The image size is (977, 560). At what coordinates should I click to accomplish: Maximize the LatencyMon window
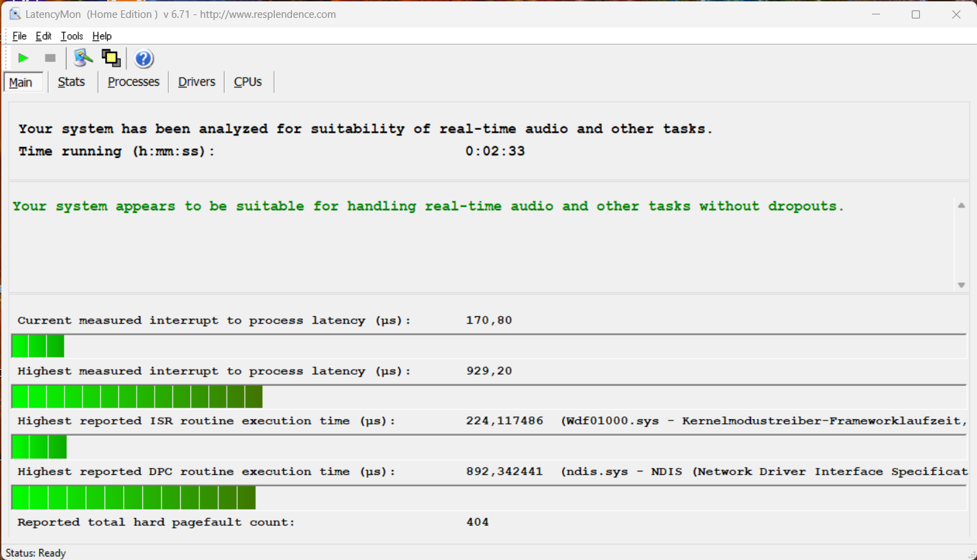pyautogui.click(x=915, y=14)
